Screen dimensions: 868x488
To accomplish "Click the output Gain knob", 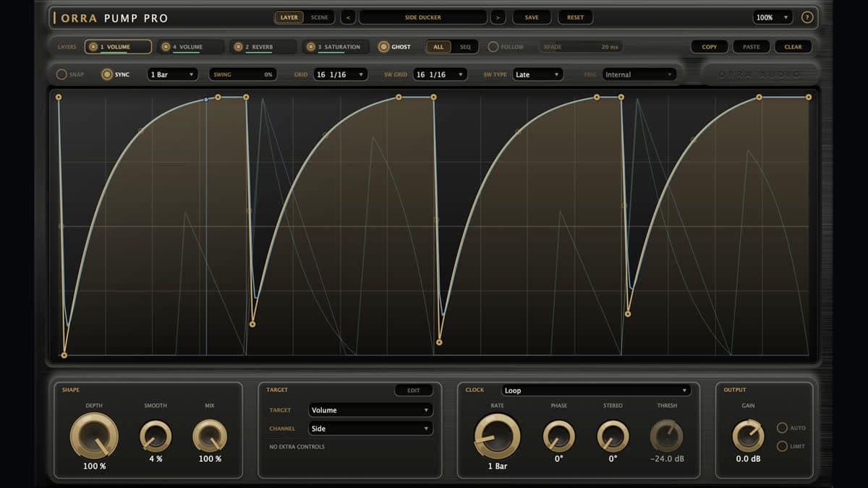I will point(748,437).
